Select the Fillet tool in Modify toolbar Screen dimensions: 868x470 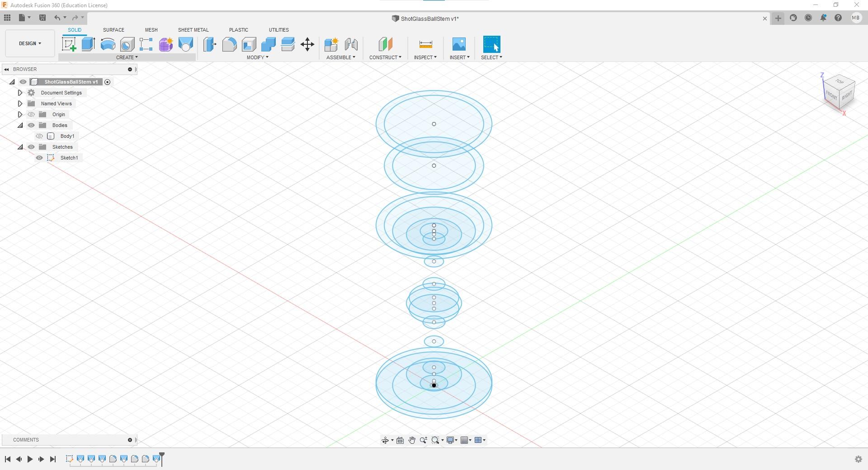[229, 44]
